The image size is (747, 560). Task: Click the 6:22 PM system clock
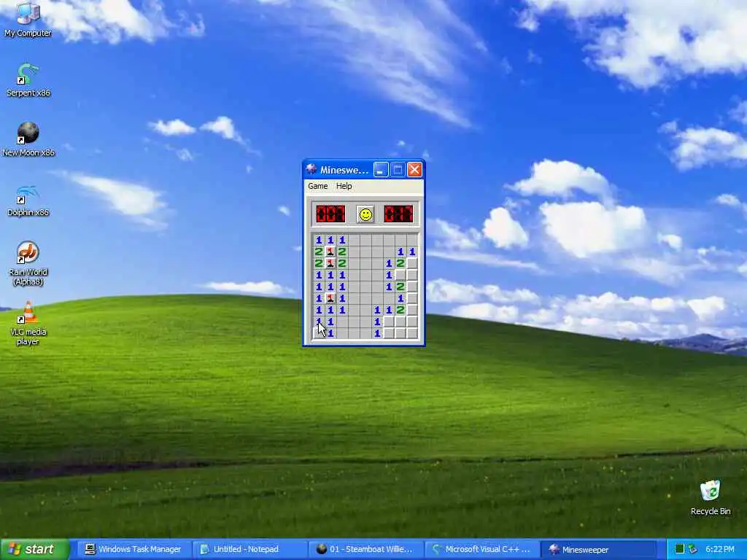tap(720, 549)
